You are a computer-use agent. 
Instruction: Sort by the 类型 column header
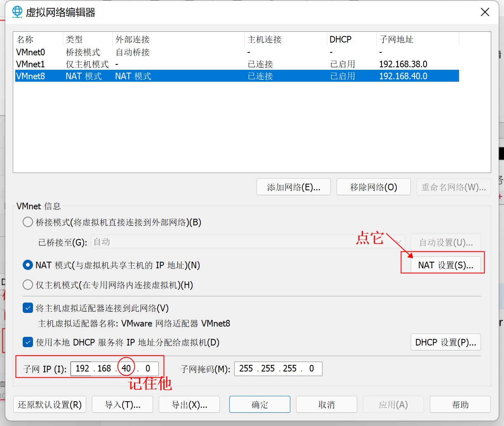(87, 40)
